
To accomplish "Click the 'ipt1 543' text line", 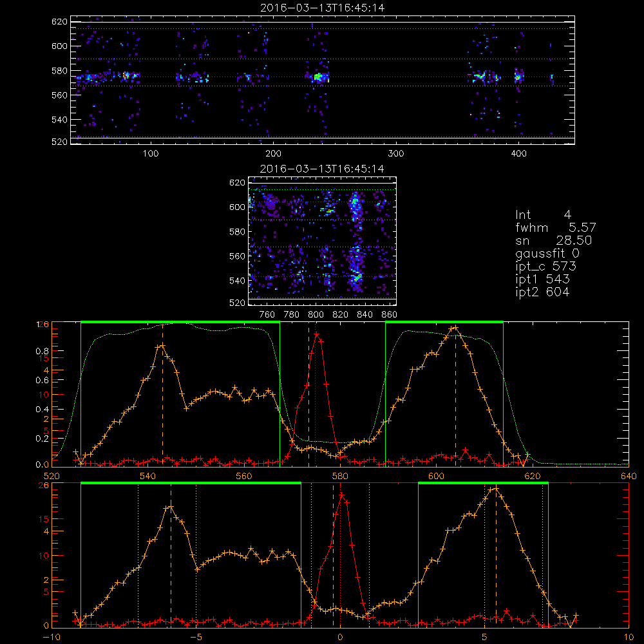I will pos(542,279).
